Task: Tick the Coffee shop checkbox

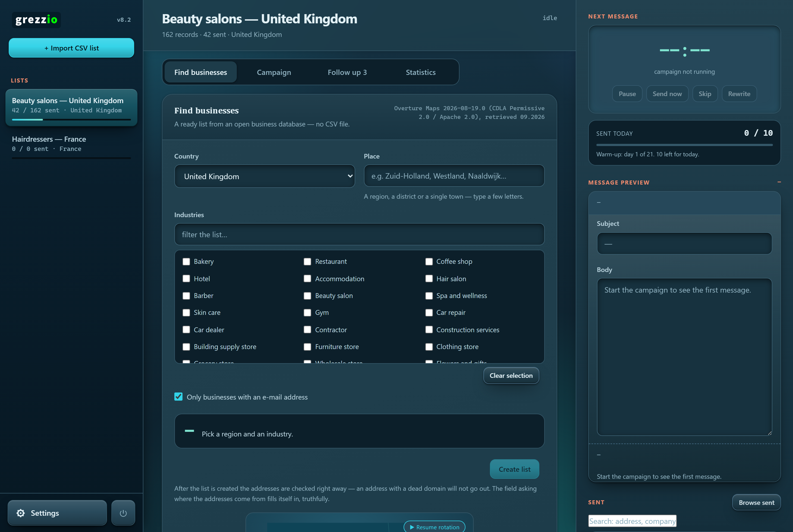Action: click(x=429, y=262)
